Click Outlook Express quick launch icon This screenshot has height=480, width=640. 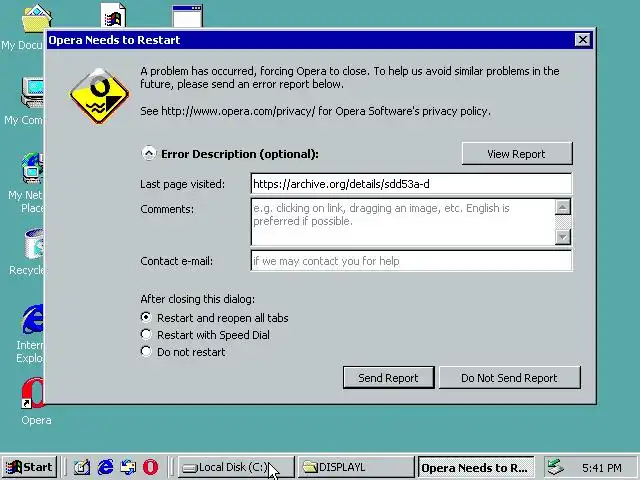pos(128,467)
